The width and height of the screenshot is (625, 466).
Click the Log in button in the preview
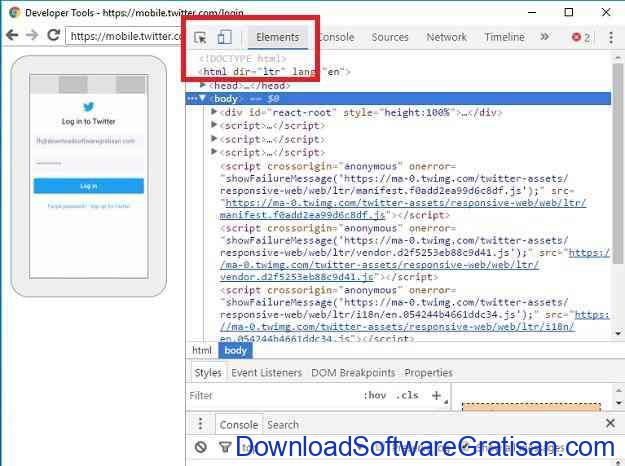88,186
